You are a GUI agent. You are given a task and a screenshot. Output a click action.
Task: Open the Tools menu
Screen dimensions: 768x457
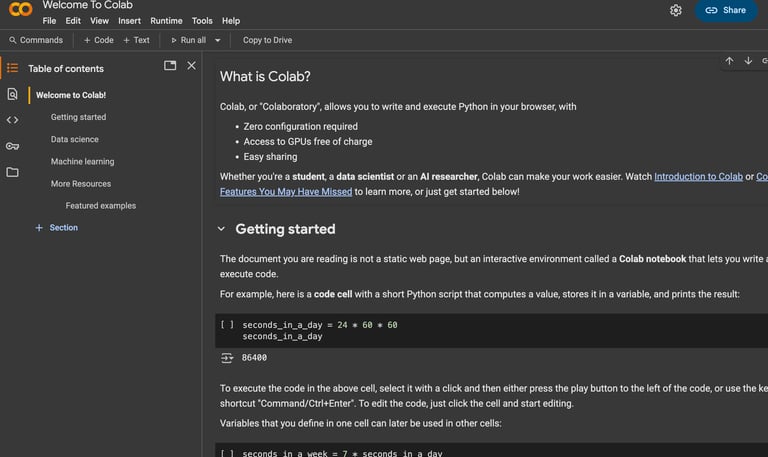point(202,21)
